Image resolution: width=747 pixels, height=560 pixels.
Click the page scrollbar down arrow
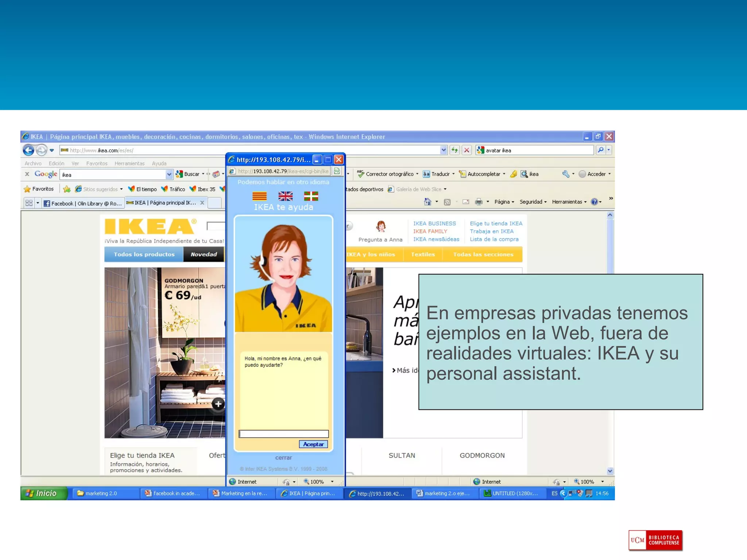click(610, 471)
